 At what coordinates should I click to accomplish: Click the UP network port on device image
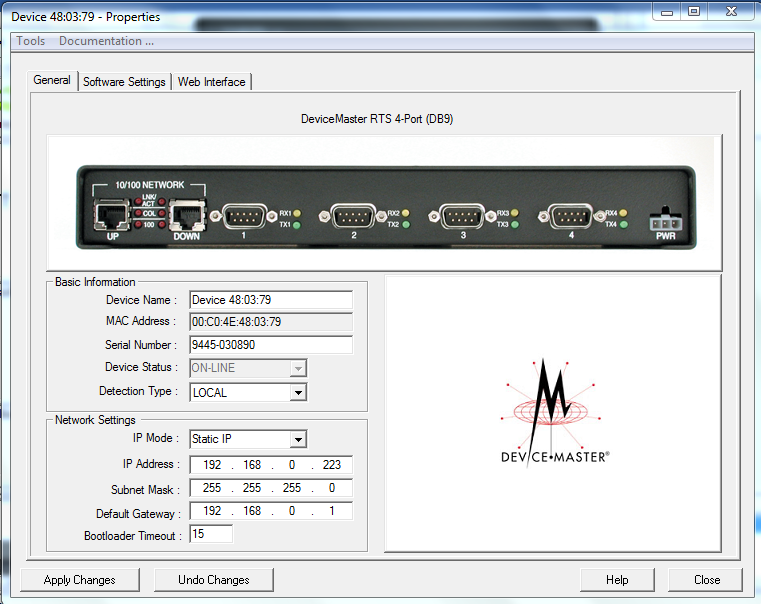[x=112, y=215]
